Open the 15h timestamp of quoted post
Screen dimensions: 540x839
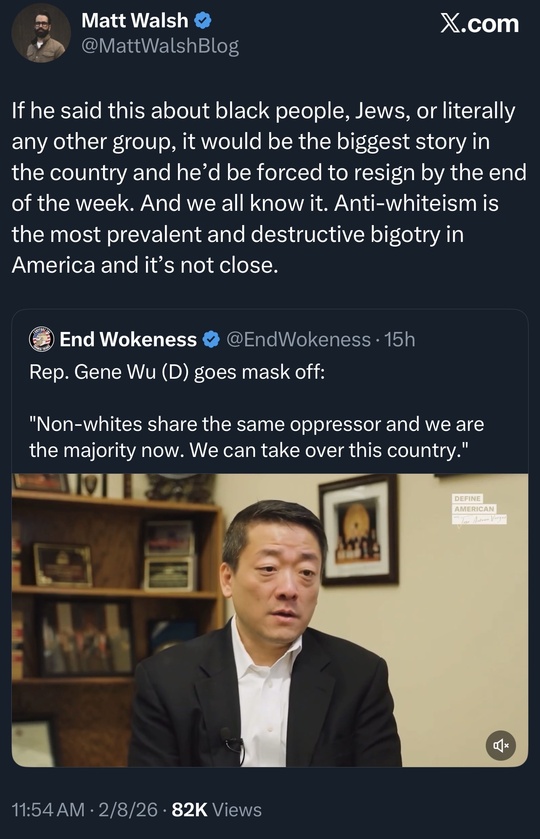pos(400,339)
